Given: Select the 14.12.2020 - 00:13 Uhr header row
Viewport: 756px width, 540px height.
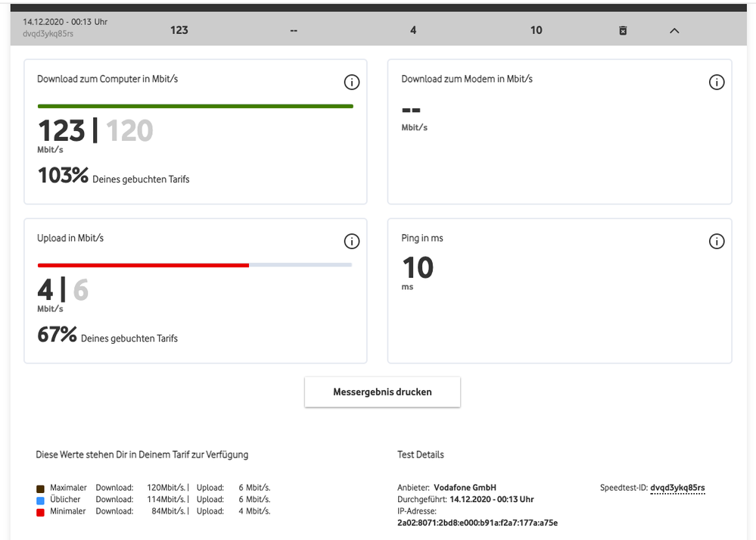Looking at the screenshot, I should tap(378, 29).
